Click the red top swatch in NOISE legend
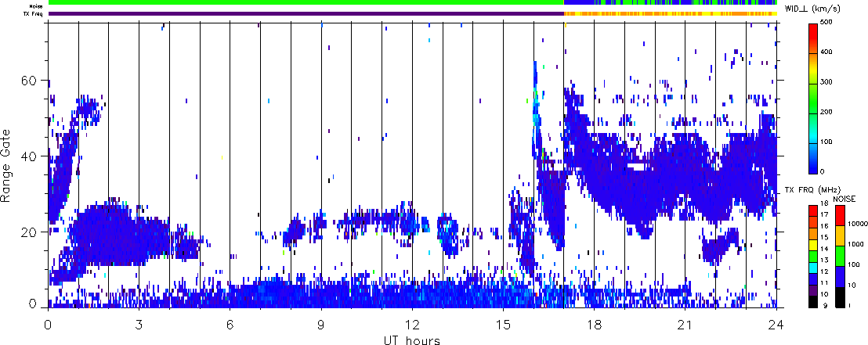This screenshot has width=868, height=345. point(840,216)
